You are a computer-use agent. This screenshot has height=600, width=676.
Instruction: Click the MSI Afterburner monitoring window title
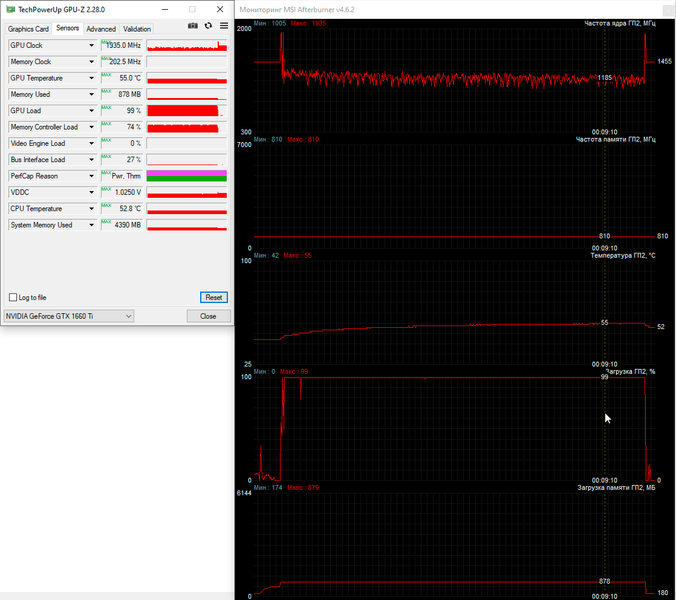tap(297, 9)
